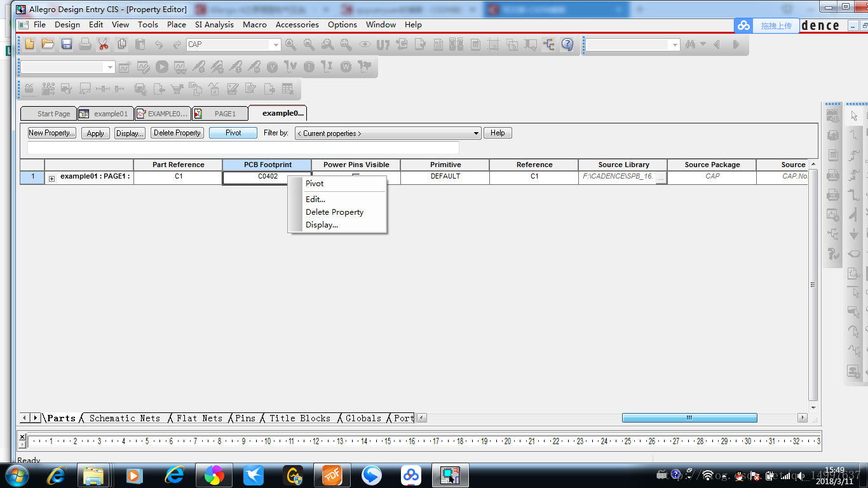Click the horizontal scrollbar thumb of property grid
This screenshot has height=488, width=868.
pyautogui.click(x=689, y=418)
